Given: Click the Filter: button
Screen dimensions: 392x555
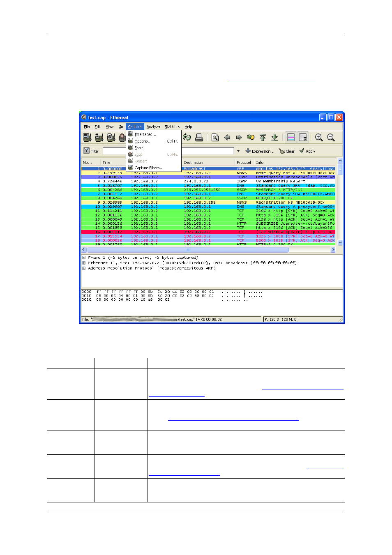Looking at the screenshot, I should tap(92, 151).
